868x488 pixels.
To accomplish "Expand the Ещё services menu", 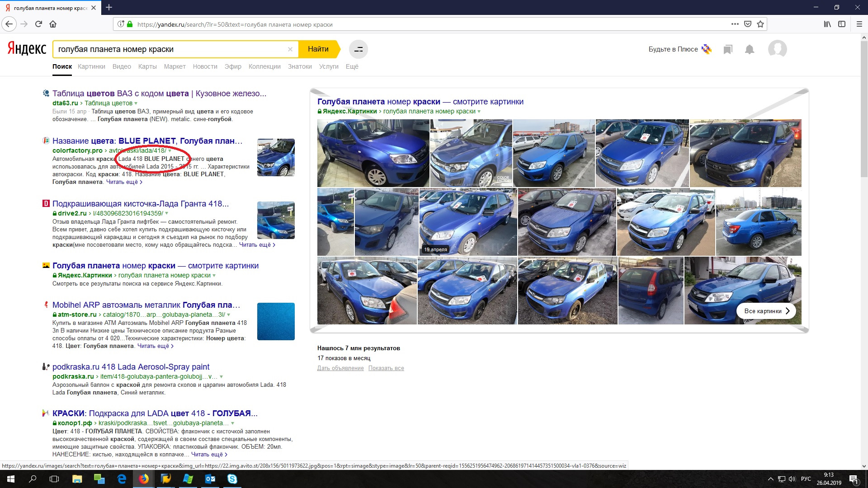I will 352,66.
